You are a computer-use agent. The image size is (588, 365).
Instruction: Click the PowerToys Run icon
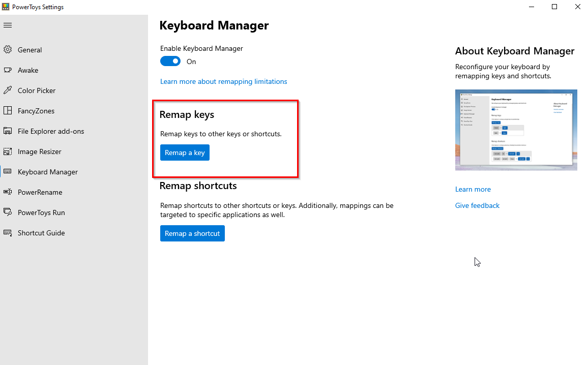[x=8, y=212]
